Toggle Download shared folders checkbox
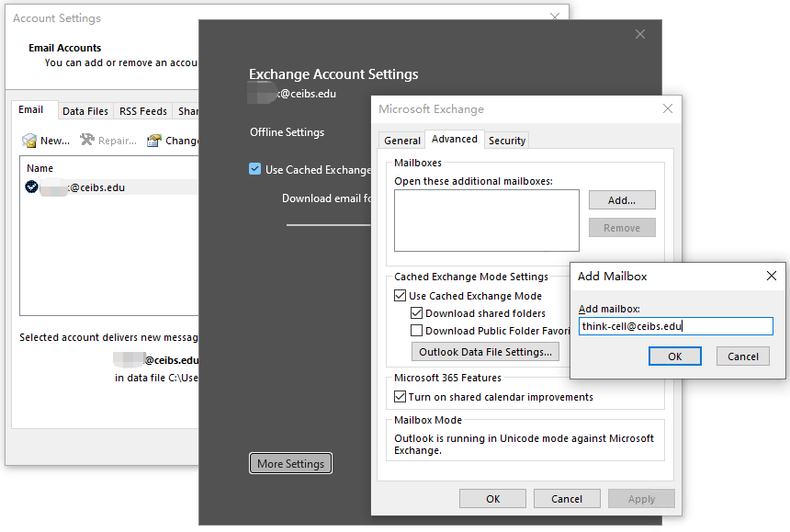790x532 pixels. click(417, 313)
